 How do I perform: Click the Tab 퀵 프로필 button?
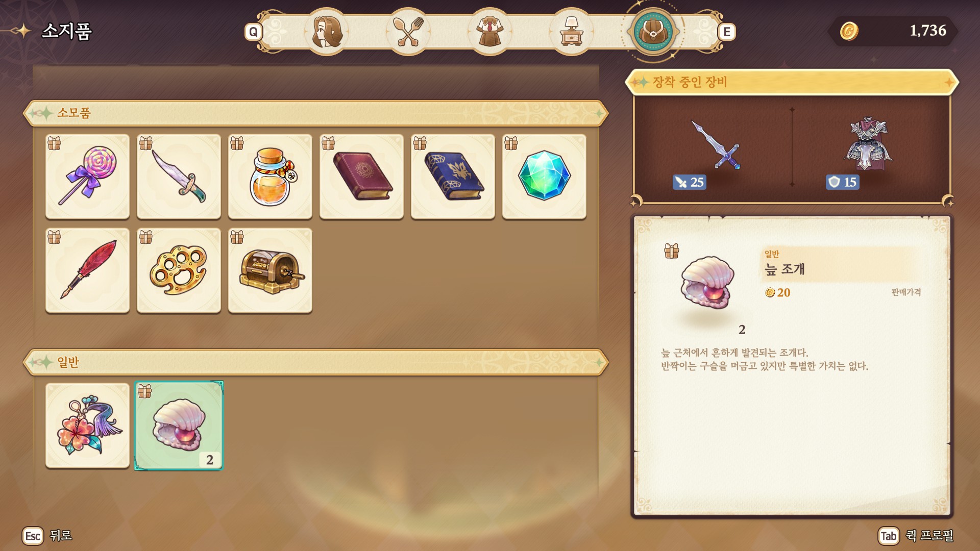916,536
